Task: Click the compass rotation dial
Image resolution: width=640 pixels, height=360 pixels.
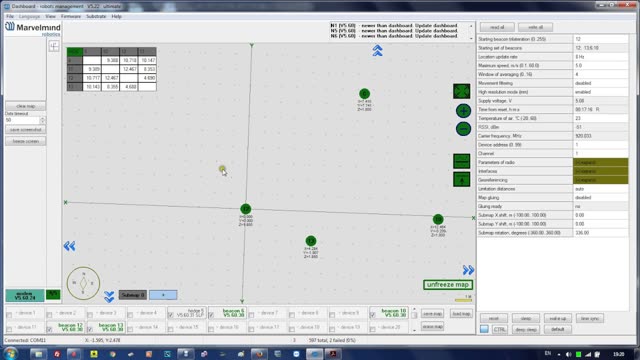Action: click(x=83, y=283)
